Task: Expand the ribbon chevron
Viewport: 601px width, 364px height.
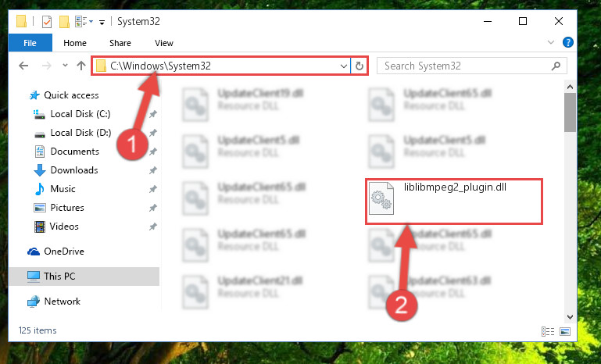Action: tap(551, 42)
